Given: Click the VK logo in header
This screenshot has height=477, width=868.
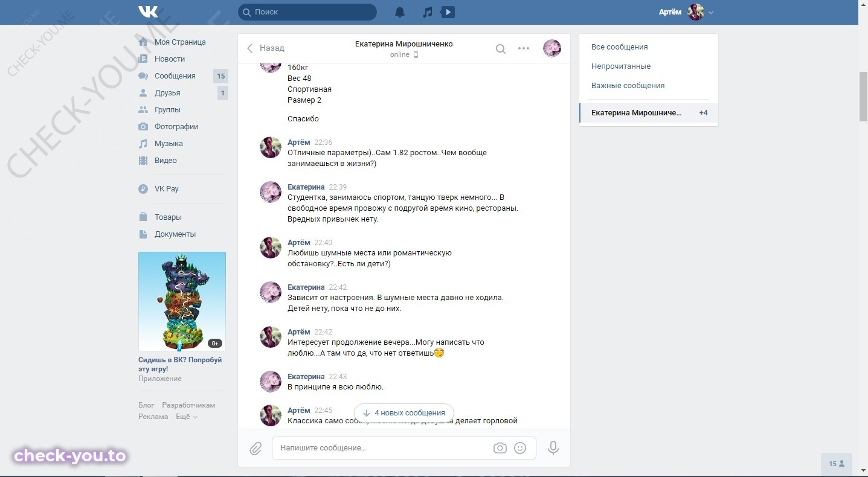Looking at the screenshot, I should point(148,12).
